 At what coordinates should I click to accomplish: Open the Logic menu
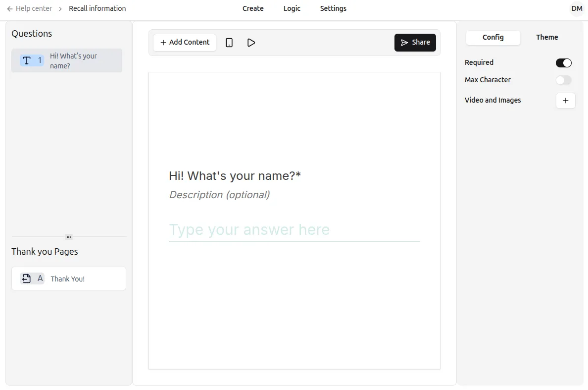pos(292,8)
